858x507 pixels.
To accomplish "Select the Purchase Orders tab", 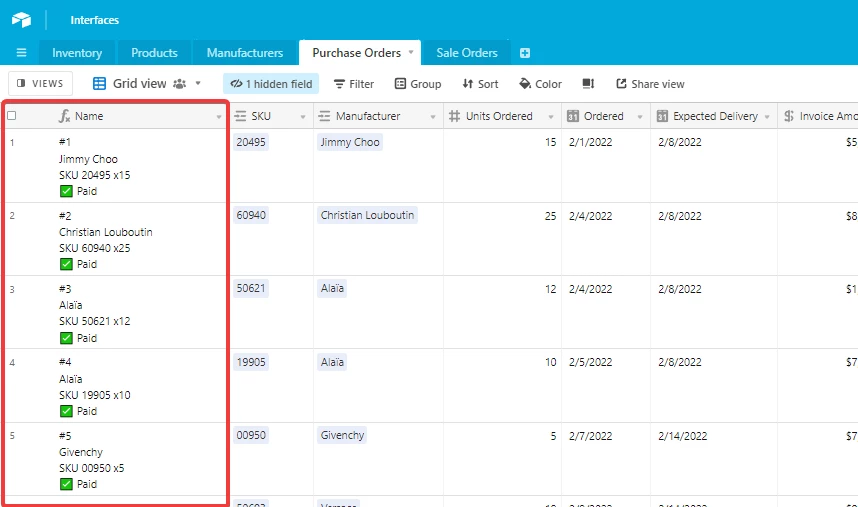I will tap(356, 53).
